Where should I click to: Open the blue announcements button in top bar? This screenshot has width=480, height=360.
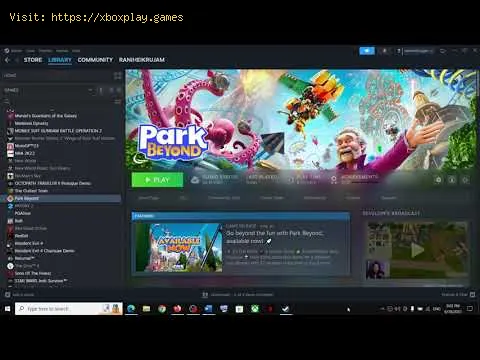pos(367,51)
